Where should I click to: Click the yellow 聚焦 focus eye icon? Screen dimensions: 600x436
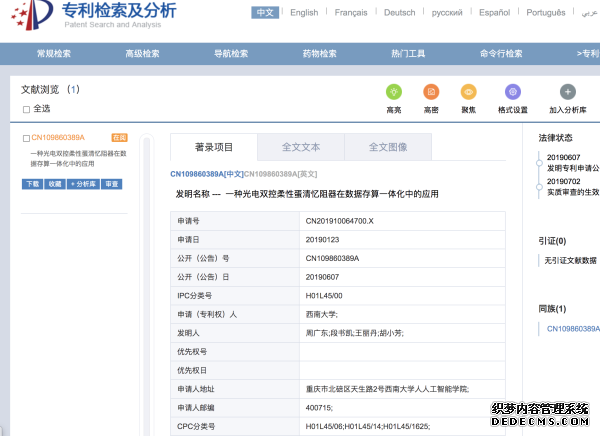click(468, 92)
